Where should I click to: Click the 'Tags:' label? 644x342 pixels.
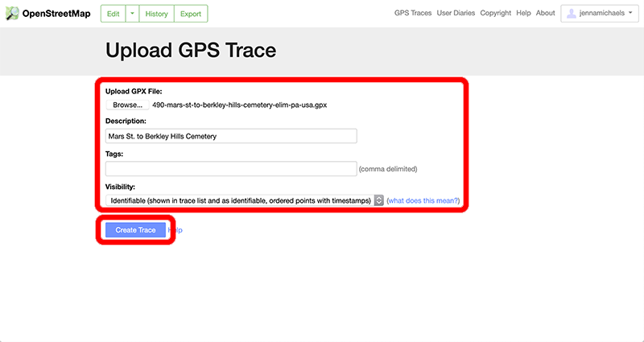point(114,154)
